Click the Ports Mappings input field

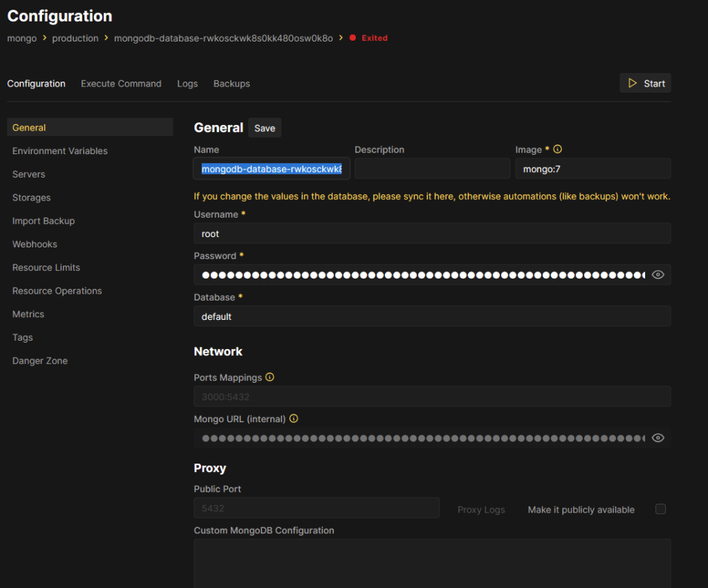point(432,397)
